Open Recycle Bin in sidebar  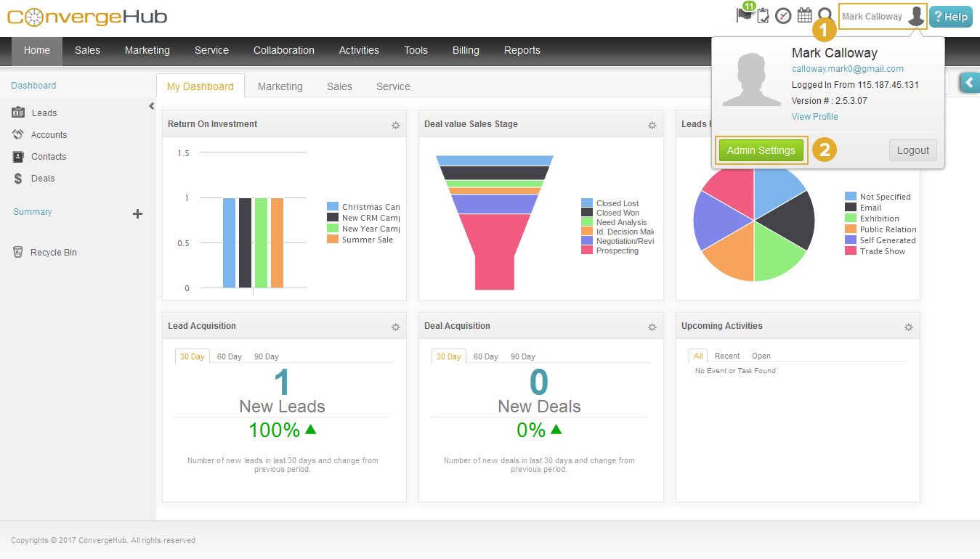53,253
